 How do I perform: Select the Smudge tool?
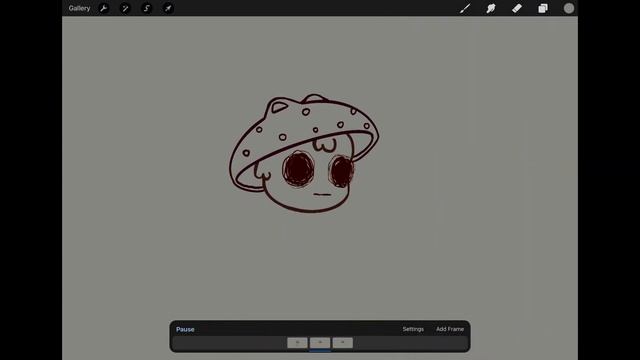tap(491, 8)
